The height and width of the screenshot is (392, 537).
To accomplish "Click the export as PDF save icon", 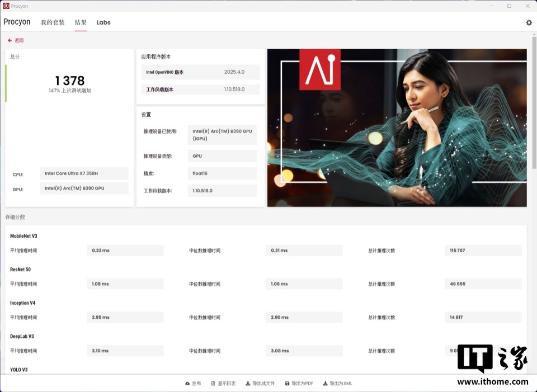I will coord(288,384).
